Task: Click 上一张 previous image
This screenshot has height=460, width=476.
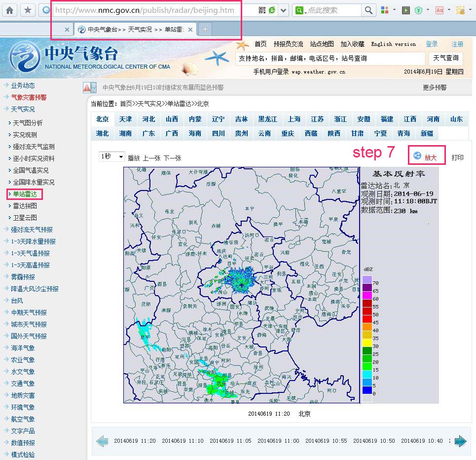Action: 152,158
